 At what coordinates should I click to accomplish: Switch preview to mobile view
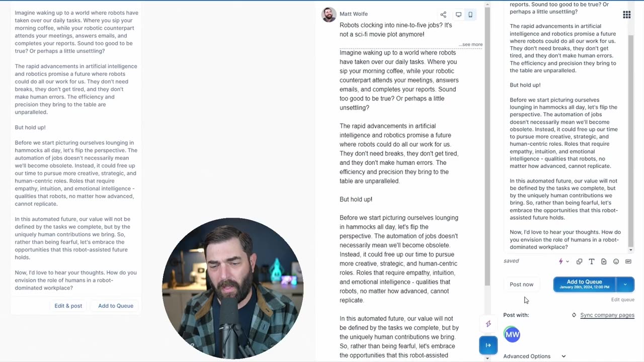point(470,15)
